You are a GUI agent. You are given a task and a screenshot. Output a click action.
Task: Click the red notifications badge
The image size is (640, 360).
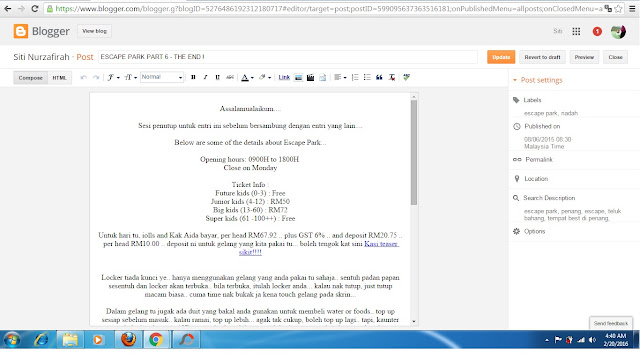pos(597,31)
